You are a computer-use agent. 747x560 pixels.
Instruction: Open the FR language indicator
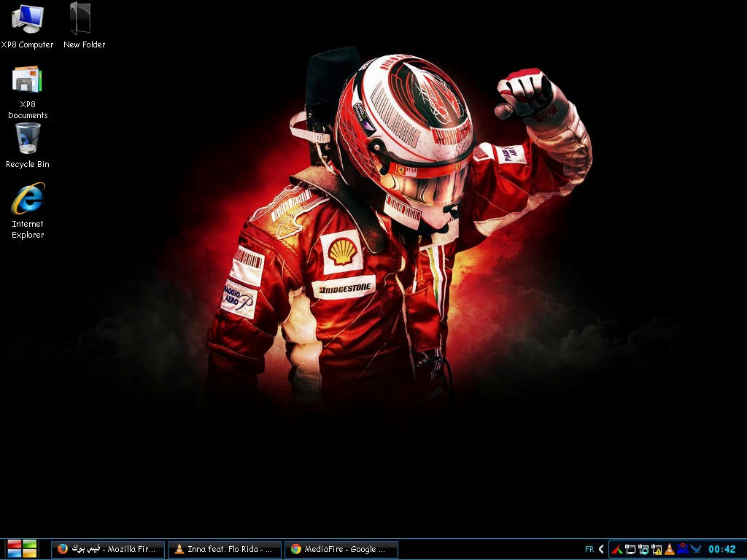coord(589,549)
